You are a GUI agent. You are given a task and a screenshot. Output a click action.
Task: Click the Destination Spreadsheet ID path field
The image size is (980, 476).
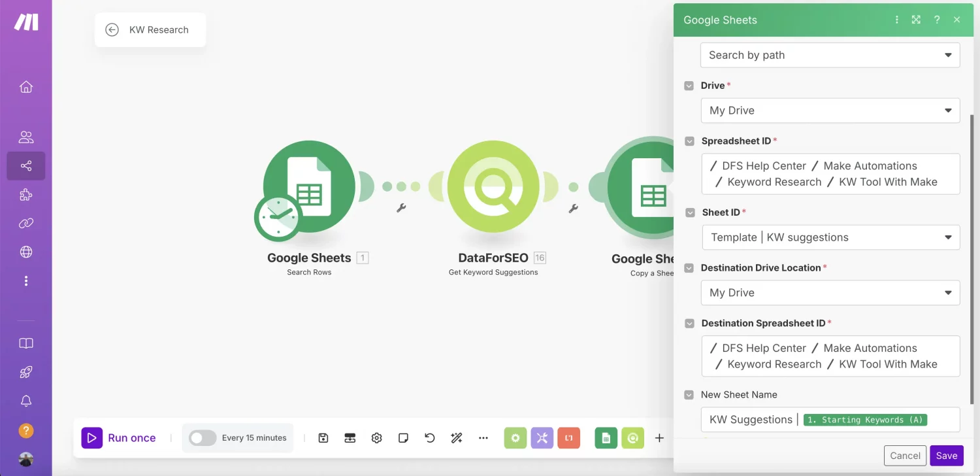pos(830,356)
